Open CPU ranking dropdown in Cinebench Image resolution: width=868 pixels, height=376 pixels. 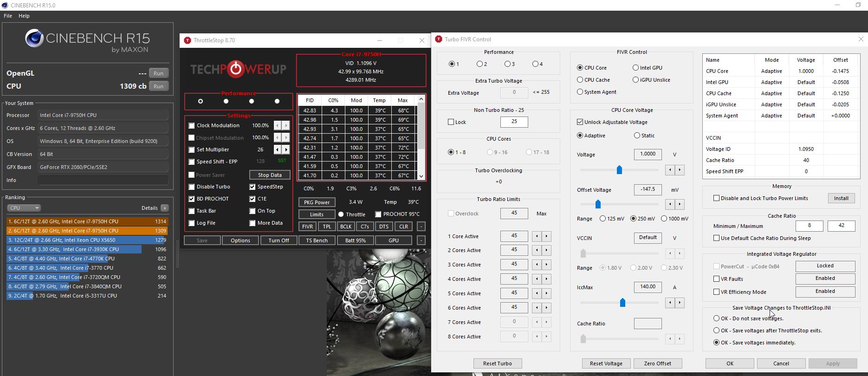coord(24,208)
